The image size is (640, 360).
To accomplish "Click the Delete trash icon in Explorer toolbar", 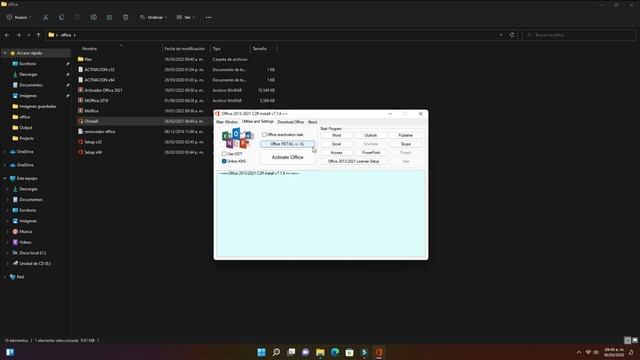I will [125, 17].
